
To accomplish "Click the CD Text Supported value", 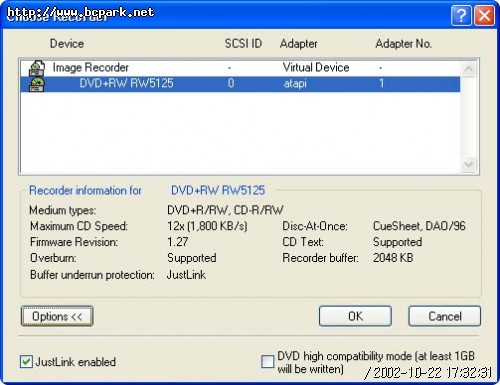I will (x=397, y=242).
